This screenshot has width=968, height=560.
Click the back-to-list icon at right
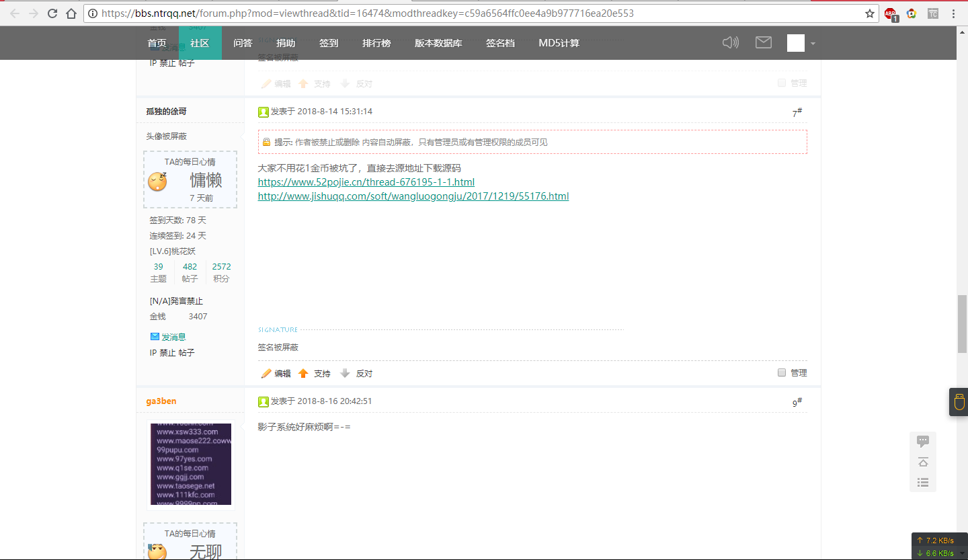(x=923, y=482)
